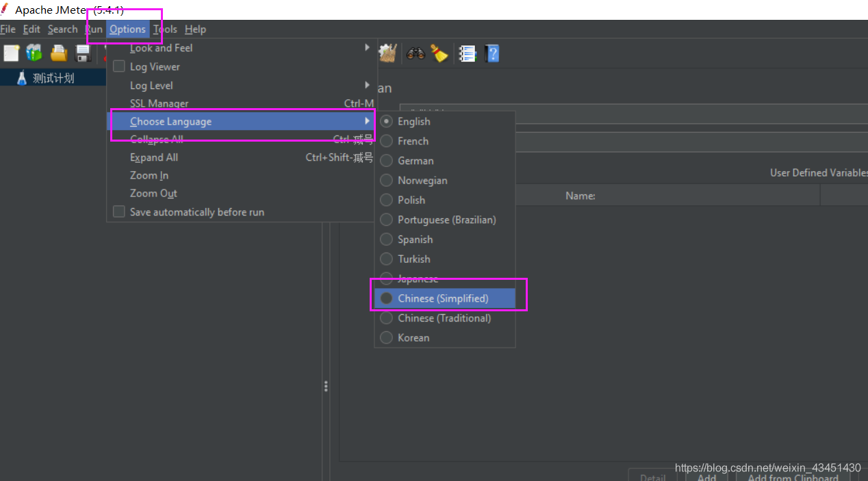Image resolution: width=868 pixels, height=481 pixels.
Task: Click the Function Helper list icon
Action: tap(468, 53)
